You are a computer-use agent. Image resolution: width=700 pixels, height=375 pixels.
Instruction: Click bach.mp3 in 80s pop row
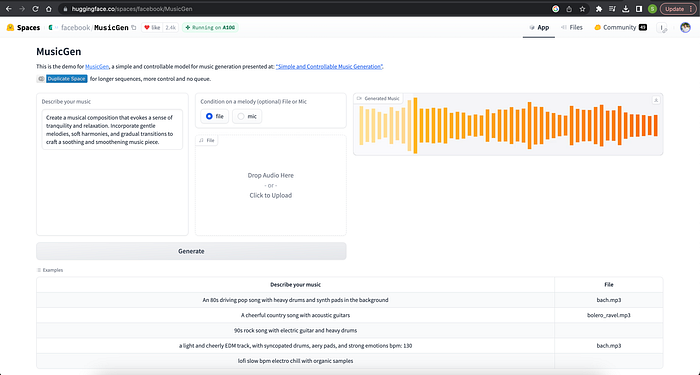tap(608, 300)
